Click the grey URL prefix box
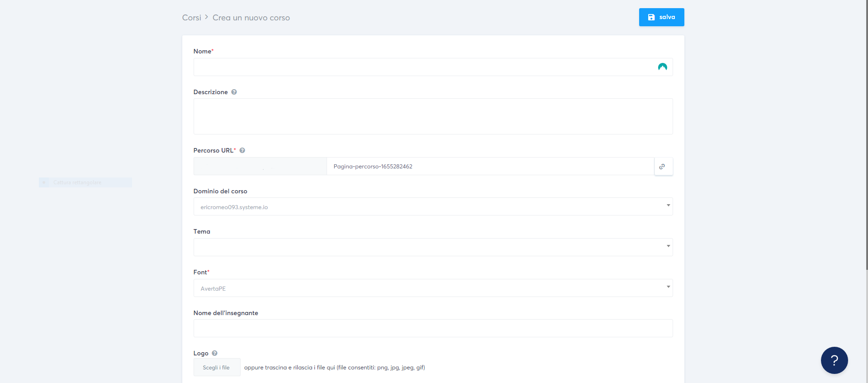 (x=260, y=167)
